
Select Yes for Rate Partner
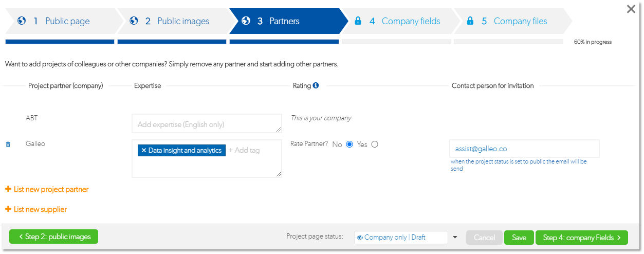(375, 144)
